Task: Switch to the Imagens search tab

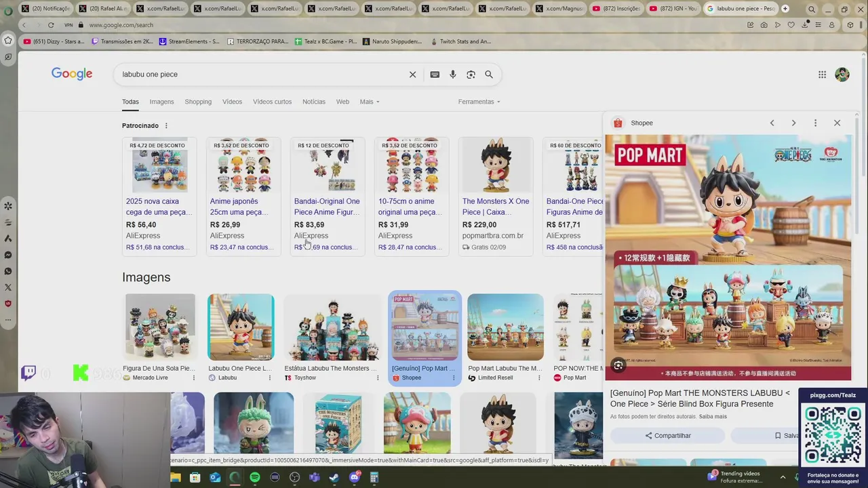Action: pos(161,102)
